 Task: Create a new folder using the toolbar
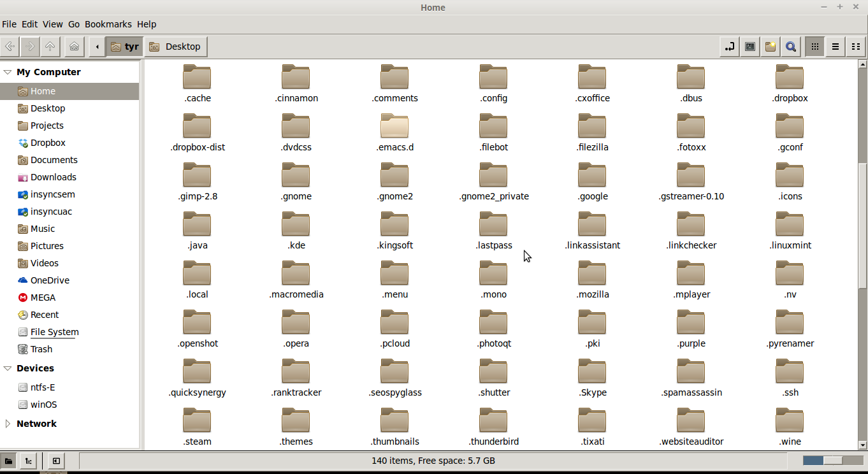[x=770, y=47]
